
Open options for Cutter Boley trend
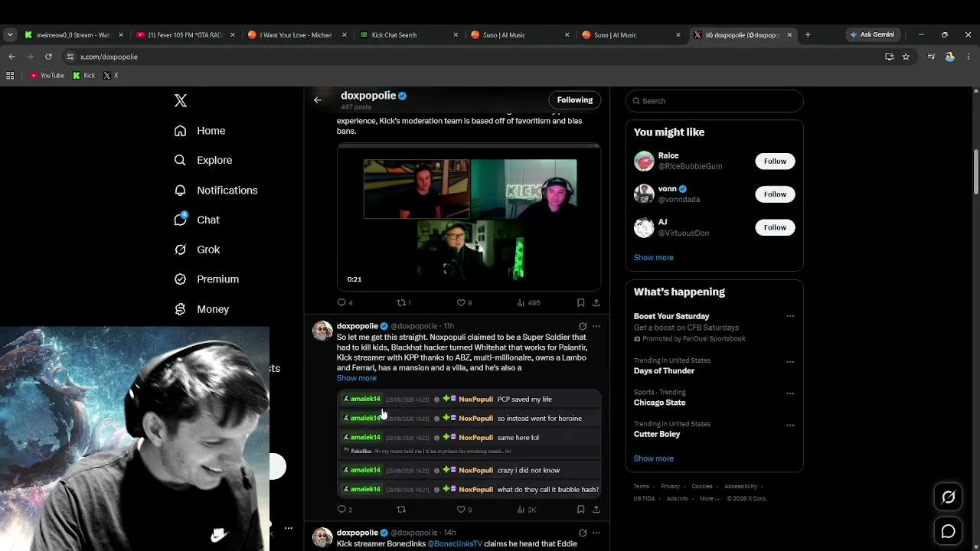click(790, 424)
